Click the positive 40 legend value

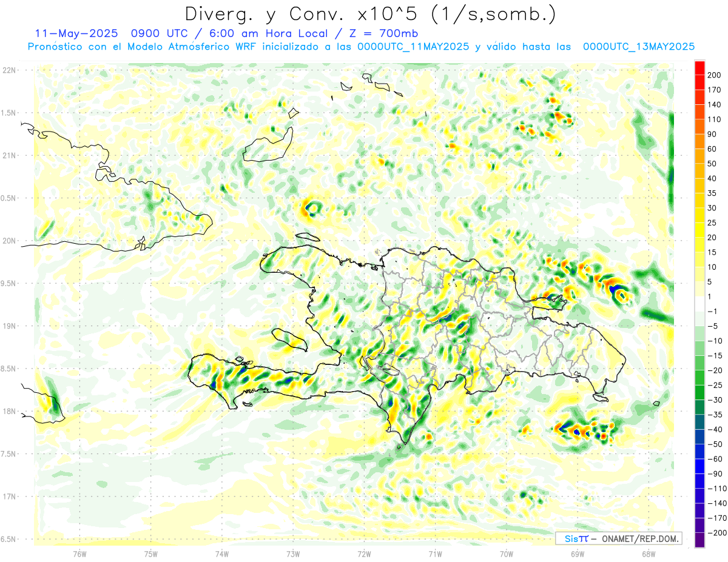click(712, 178)
